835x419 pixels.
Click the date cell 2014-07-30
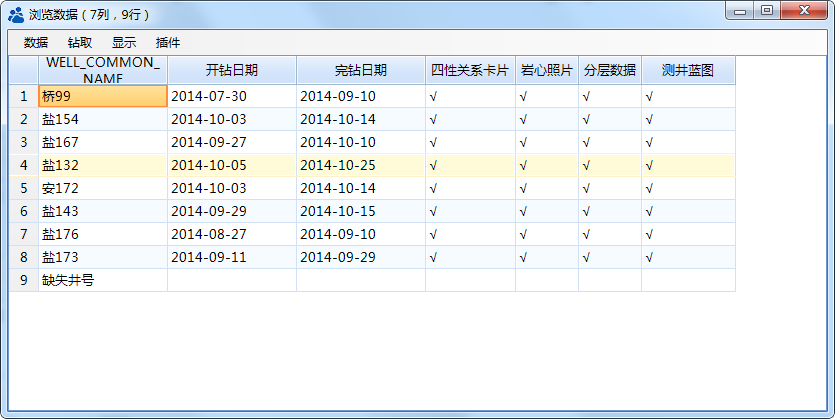pos(232,96)
